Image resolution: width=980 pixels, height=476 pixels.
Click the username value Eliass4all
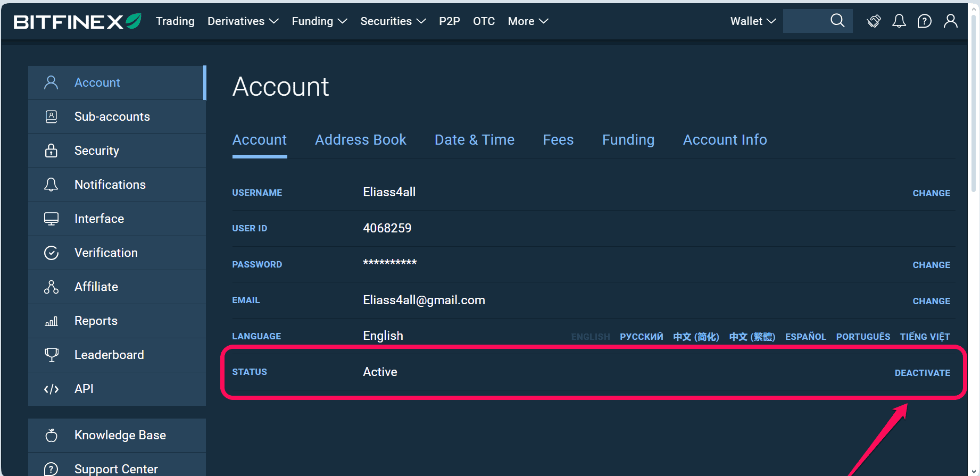(x=389, y=192)
